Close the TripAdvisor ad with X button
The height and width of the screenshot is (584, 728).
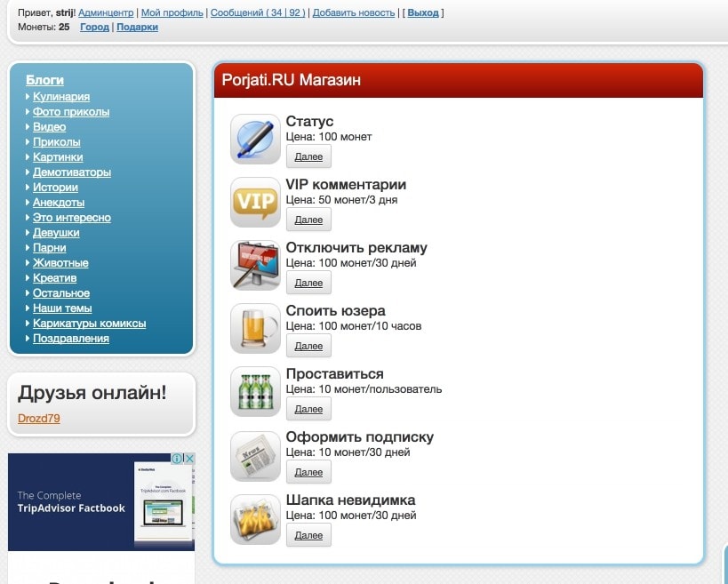click(x=188, y=459)
